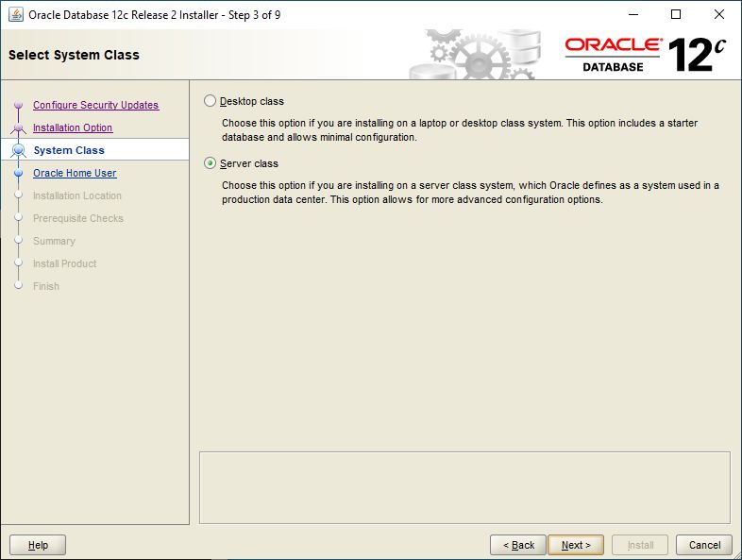Open the Configure Security Updates step link

point(95,105)
